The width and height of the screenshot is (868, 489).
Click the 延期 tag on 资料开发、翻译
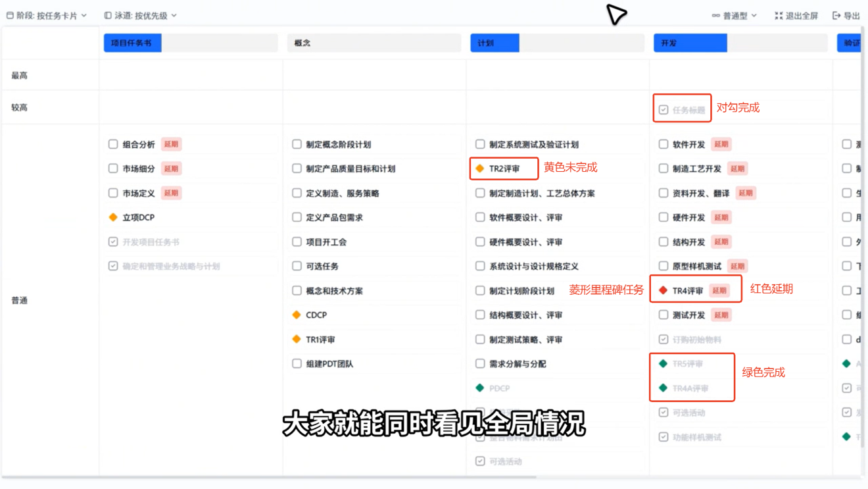(x=746, y=193)
